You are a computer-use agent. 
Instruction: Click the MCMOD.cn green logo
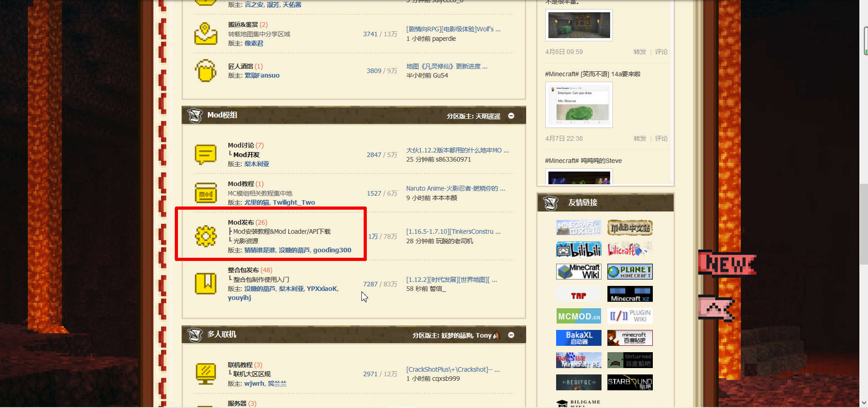click(578, 316)
